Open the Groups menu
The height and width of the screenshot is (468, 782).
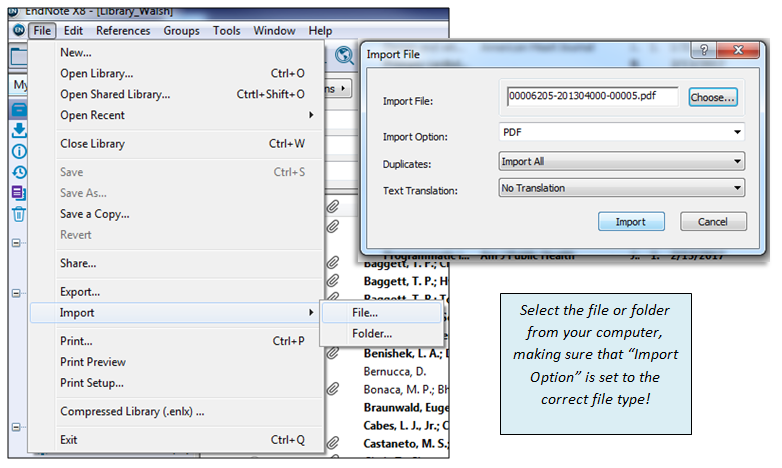point(182,31)
